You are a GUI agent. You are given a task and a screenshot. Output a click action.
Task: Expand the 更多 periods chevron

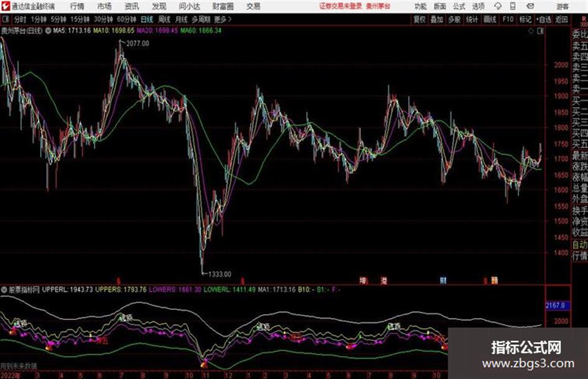pos(230,19)
